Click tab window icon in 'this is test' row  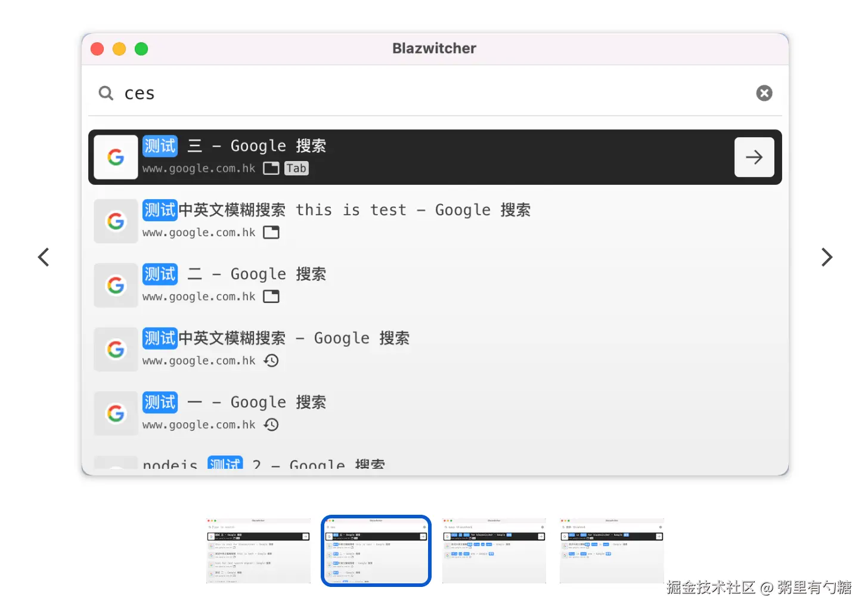point(271,232)
